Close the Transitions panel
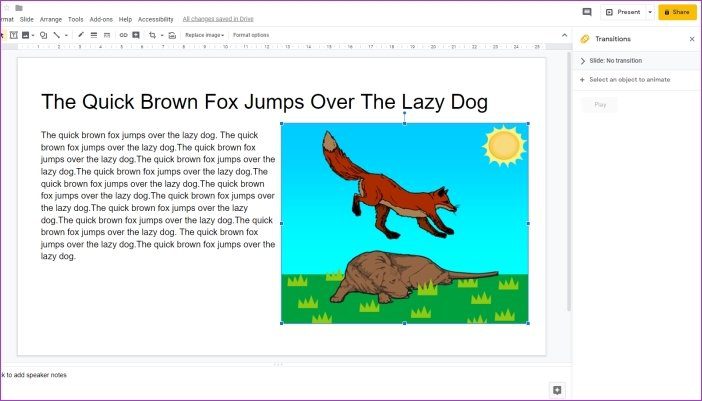Viewport: 702px width, 401px height. point(692,39)
